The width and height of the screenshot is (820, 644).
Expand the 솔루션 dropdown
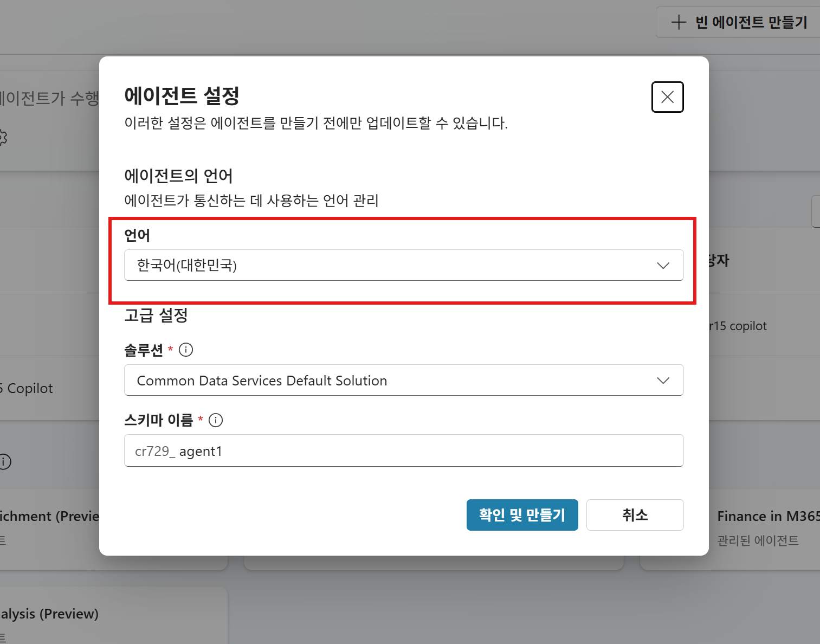coord(404,380)
